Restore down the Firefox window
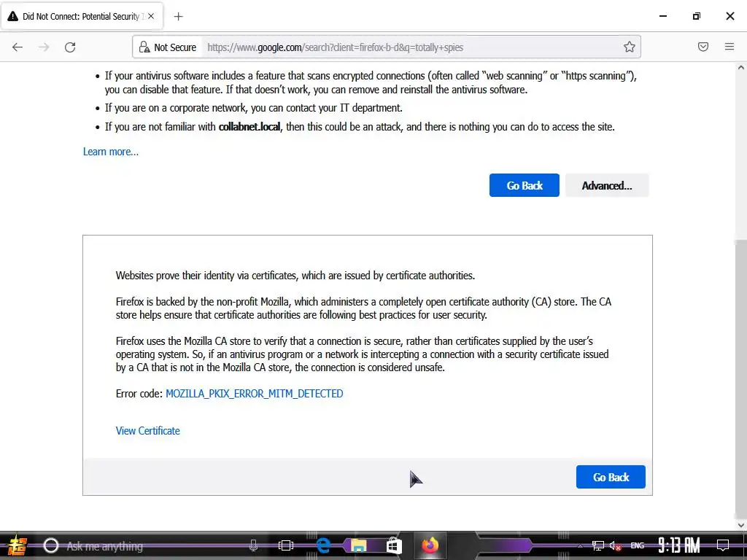Image resolution: width=747 pixels, height=560 pixels. pyautogui.click(x=697, y=16)
